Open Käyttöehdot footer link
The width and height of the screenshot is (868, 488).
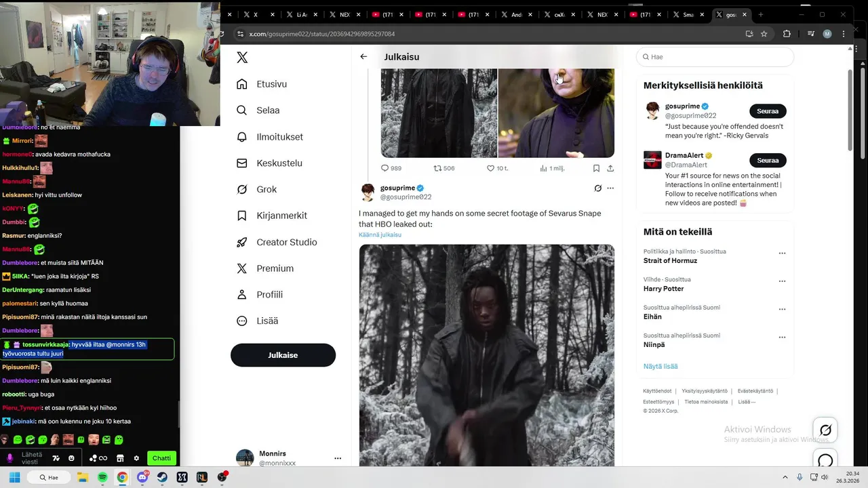coord(657,391)
